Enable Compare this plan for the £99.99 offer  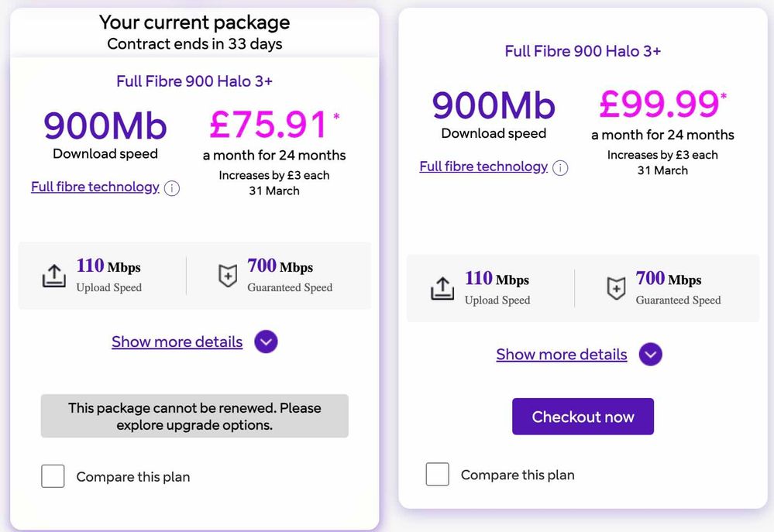click(438, 474)
